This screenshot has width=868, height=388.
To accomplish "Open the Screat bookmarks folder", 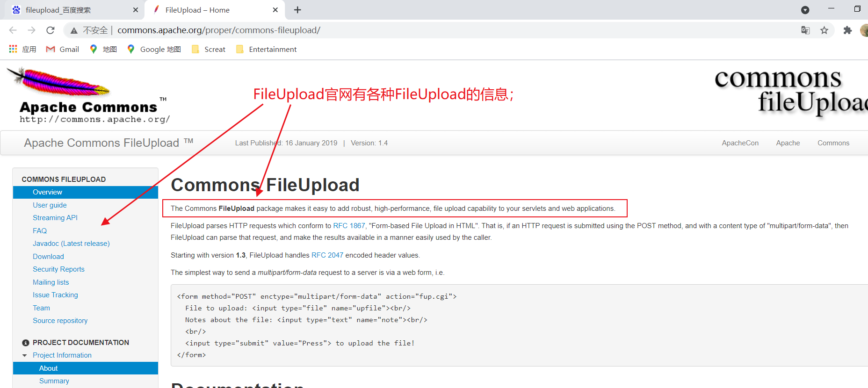I will 209,49.
